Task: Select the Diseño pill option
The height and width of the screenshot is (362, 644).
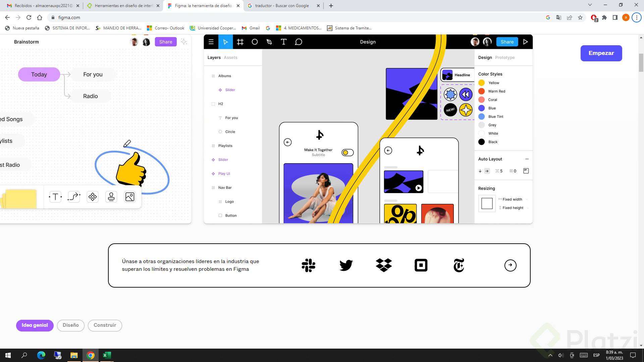Action: coord(70,325)
